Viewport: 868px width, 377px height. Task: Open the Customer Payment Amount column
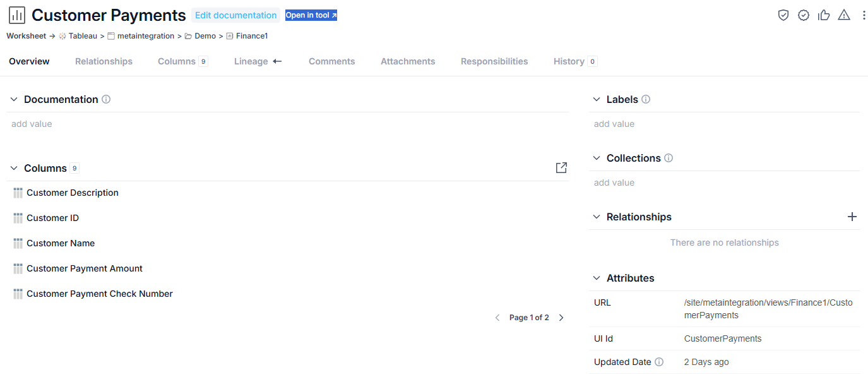pyautogui.click(x=85, y=268)
